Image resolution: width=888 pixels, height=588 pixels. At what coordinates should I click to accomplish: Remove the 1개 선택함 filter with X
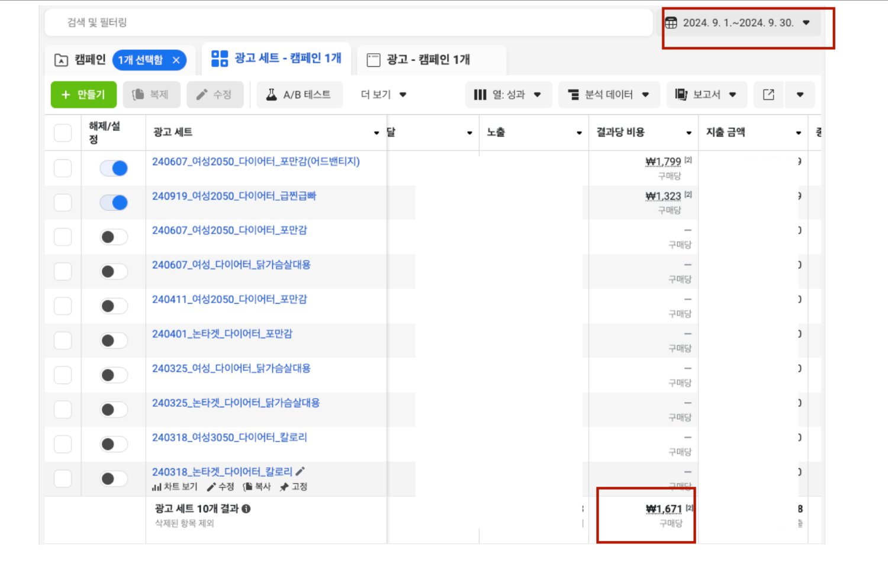[x=176, y=60]
